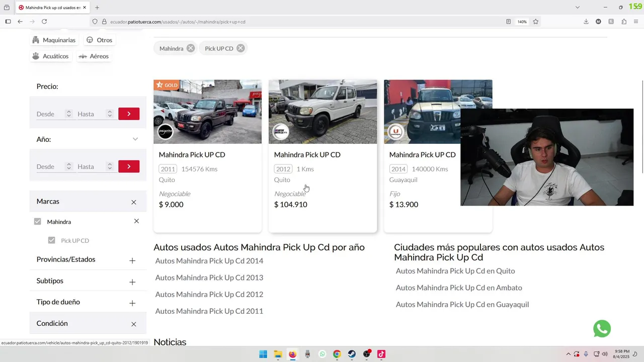
Task: Adjust the year Hasta spinner arrows
Action: click(110, 166)
